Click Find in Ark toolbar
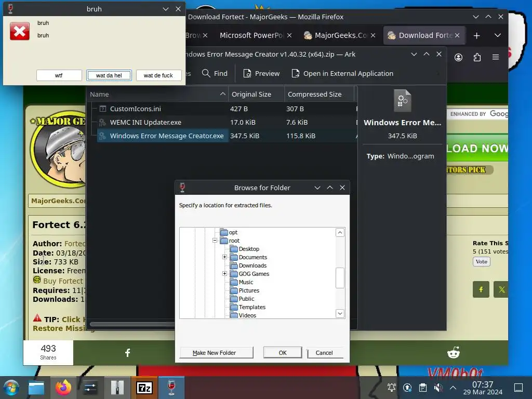Screen dimensions: 532x399 coord(215,73)
